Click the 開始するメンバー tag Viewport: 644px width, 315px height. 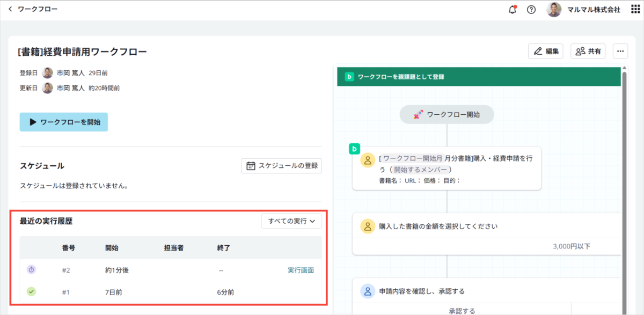tap(420, 169)
